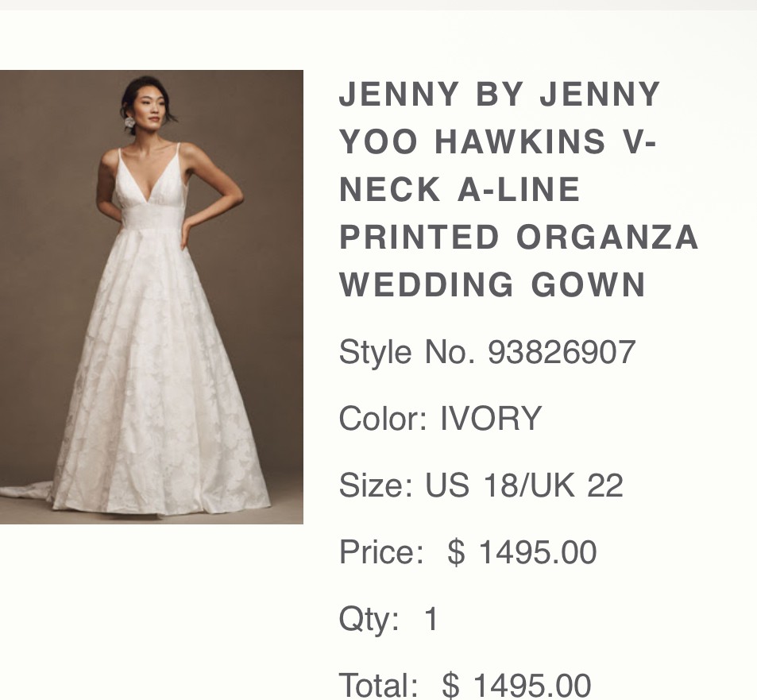Click the 'Size:' label
Screen dimensions: 757x700
point(376,485)
